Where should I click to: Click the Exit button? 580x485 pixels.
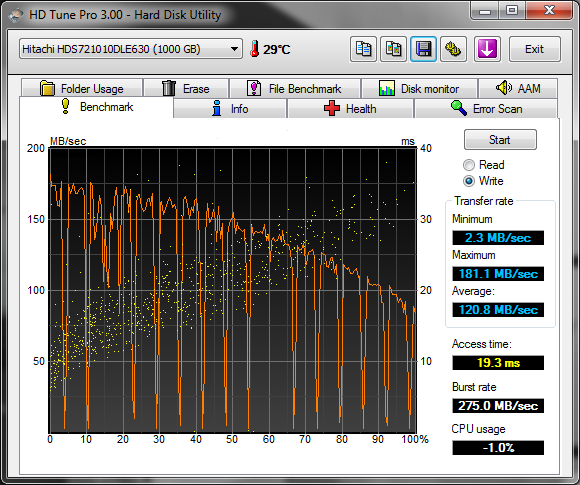[x=535, y=49]
